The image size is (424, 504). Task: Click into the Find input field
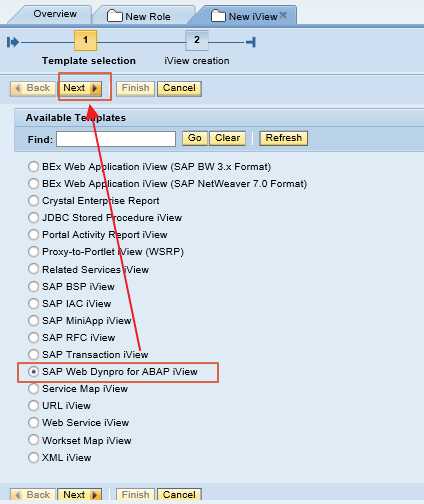click(x=116, y=139)
